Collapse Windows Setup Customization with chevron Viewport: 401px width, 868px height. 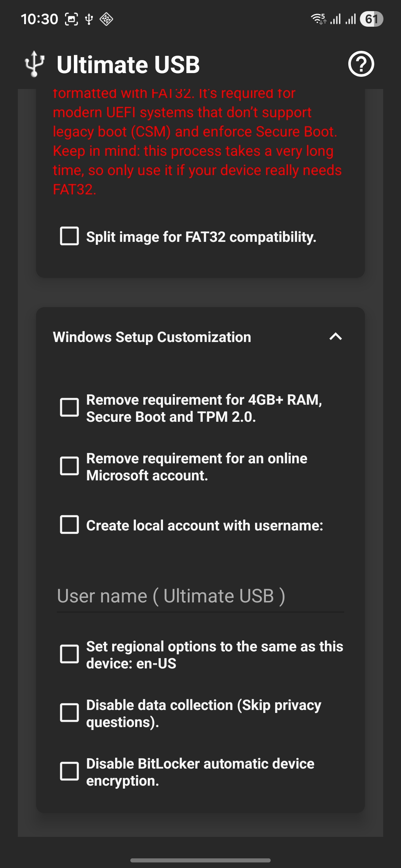click(336, 337)
